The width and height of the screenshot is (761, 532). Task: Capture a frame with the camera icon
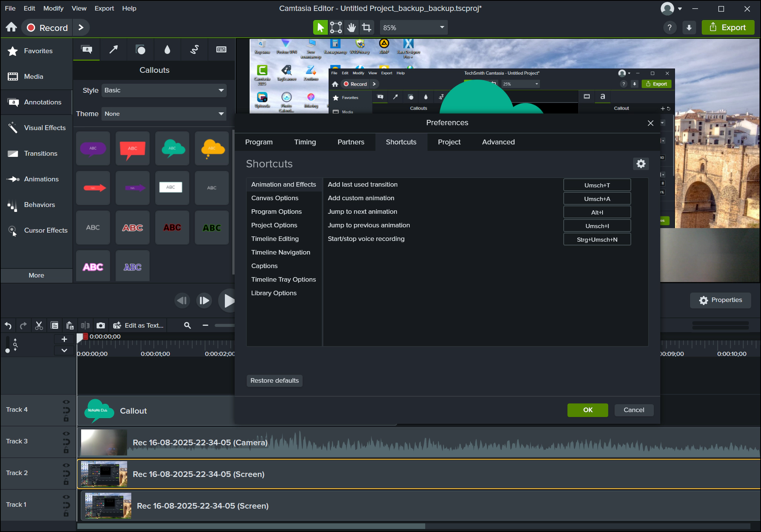click(x=101, y=325)
